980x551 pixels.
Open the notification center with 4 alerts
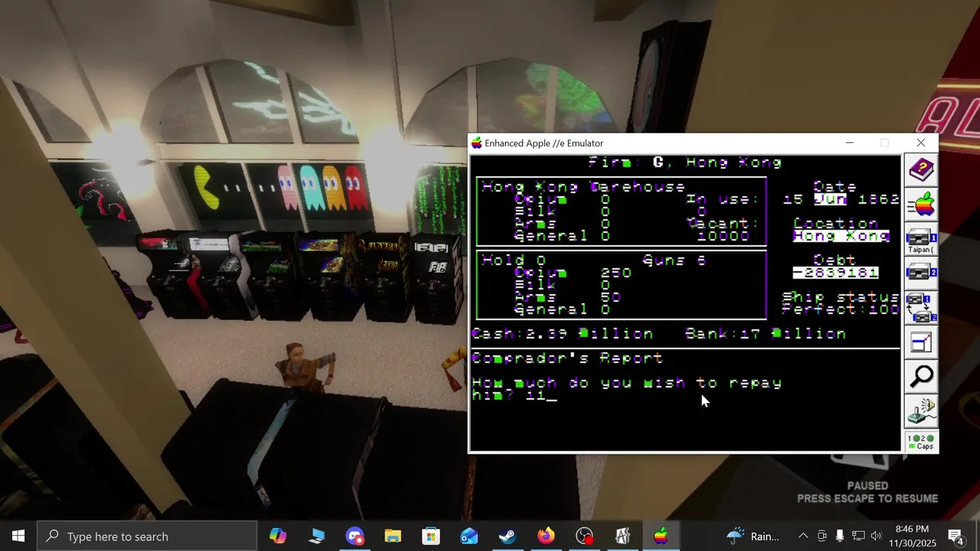(x=955, y=536)
